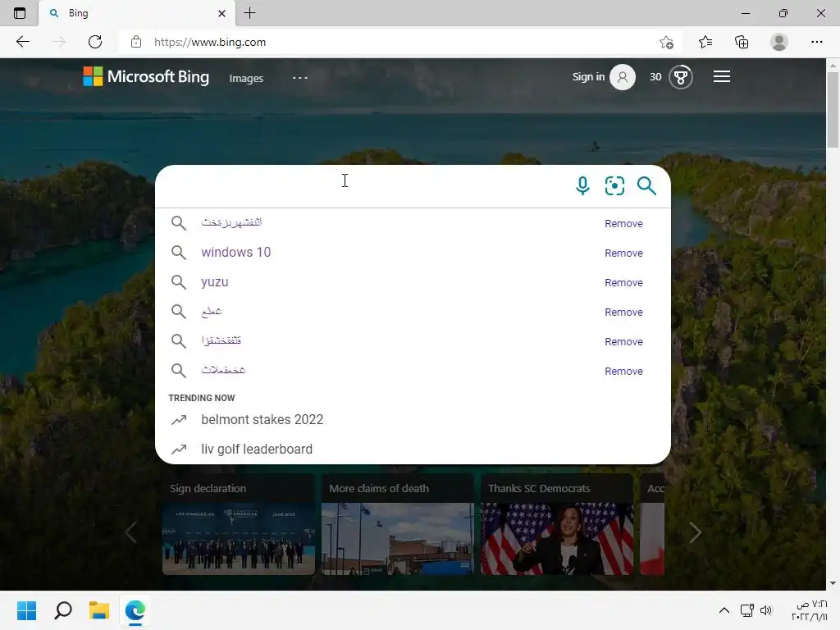The height and width of the screenshot is (630, 840).
Task: Open the Windows Start menu
Action: coord(26,610)
